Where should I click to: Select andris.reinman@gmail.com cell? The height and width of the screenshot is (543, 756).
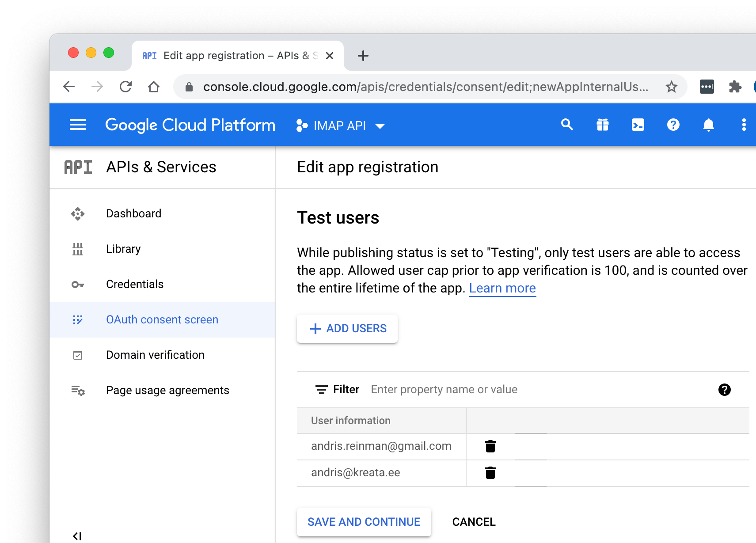(381, 446)
